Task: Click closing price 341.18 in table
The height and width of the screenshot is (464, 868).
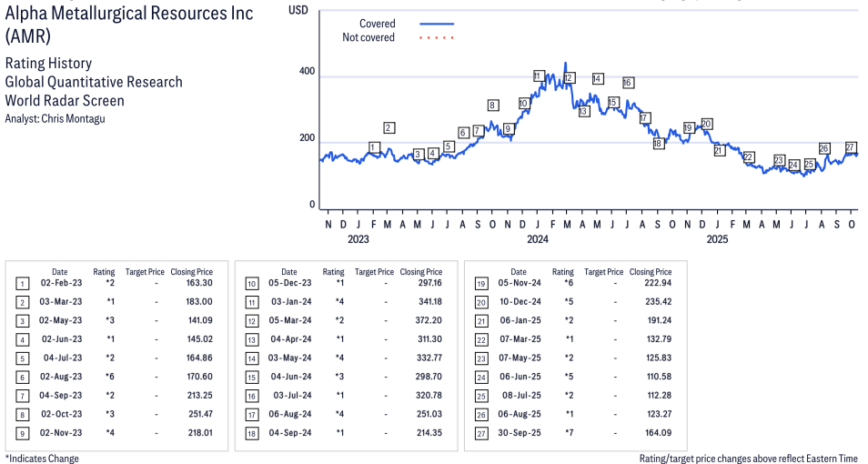Action: tap(421, 301)
